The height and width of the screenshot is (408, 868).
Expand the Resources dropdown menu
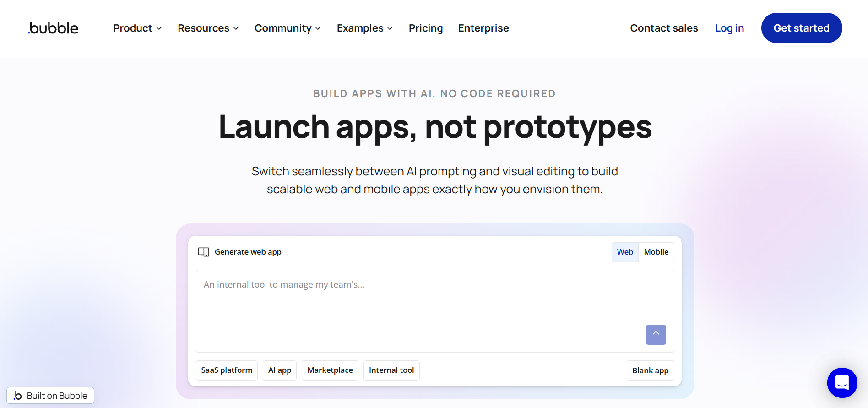(x=208, y=28)
